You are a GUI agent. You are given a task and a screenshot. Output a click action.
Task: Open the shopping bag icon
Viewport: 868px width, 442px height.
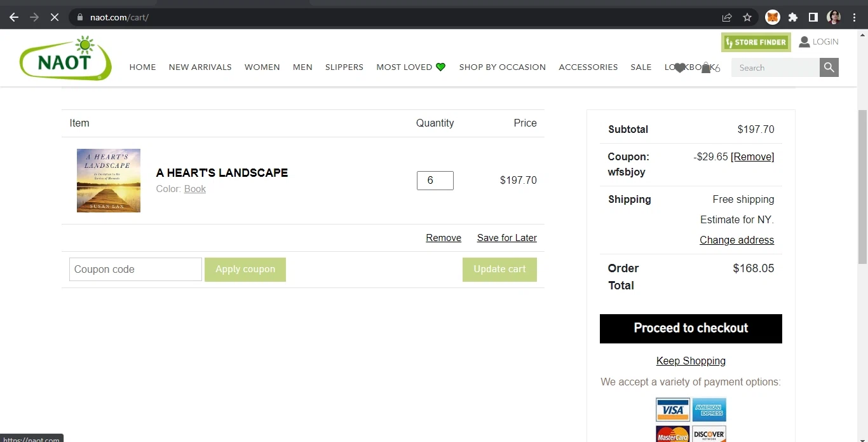pos(705,68)
